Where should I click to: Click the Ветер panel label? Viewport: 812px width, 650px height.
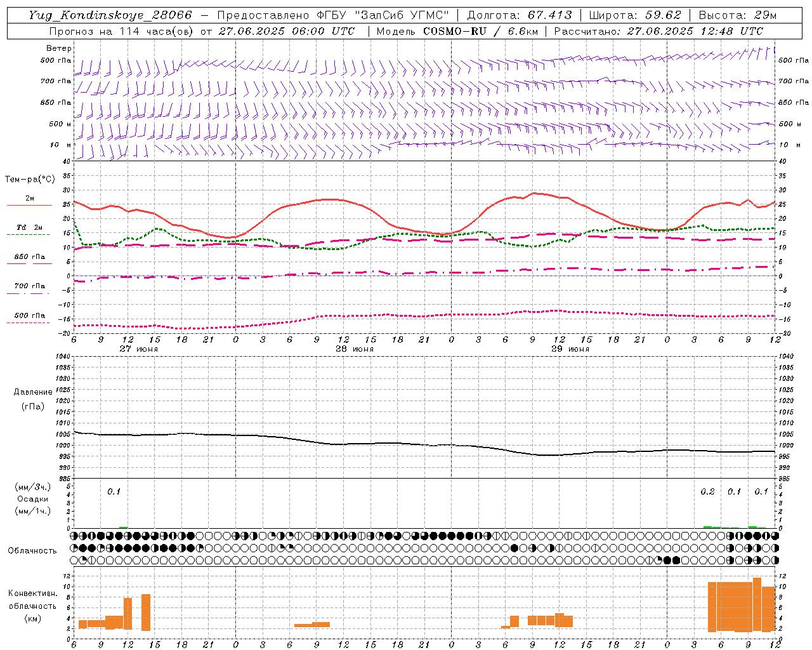[59, 48]
